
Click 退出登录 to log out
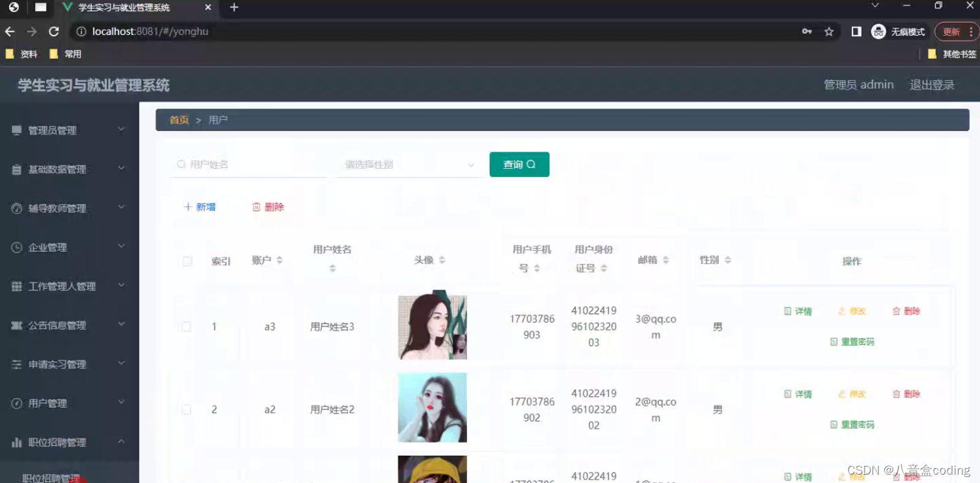coord(932,85)
